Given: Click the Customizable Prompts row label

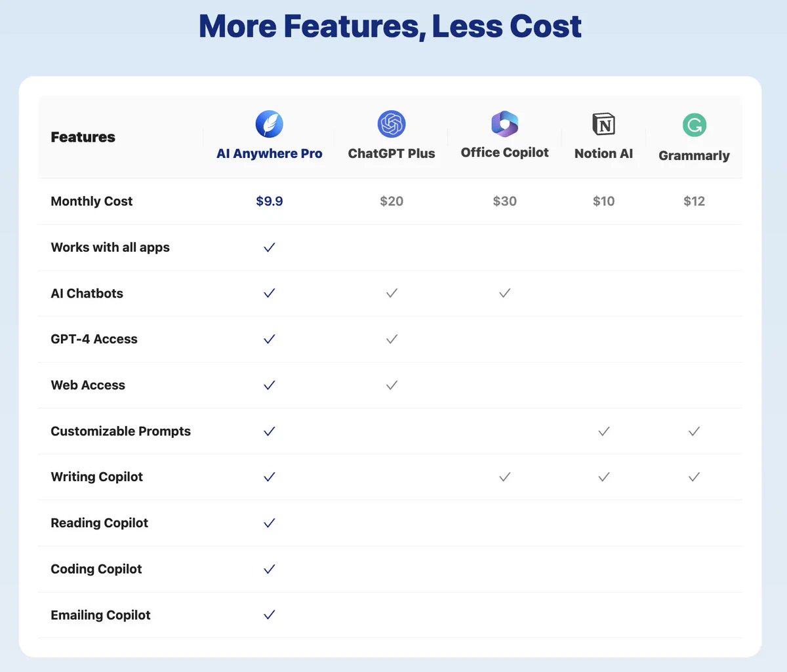Looking at the screenshot, I should 121,431.
